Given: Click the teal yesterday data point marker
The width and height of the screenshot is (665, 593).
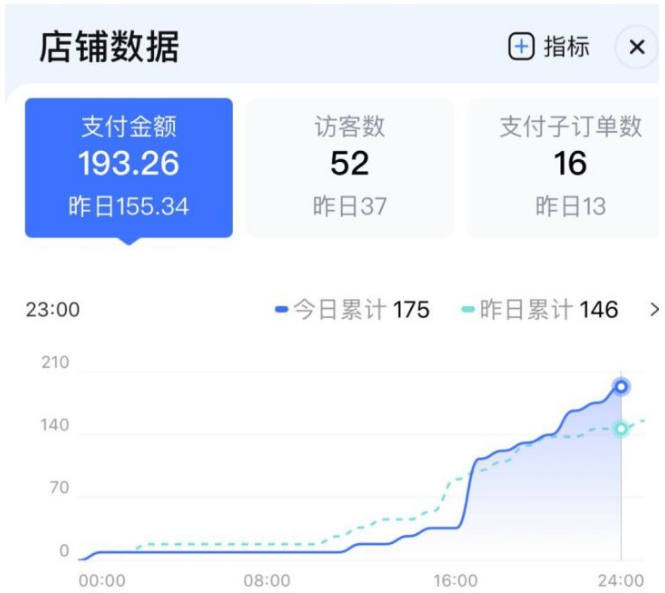Looking at the screenshot, I should [621, 428].
